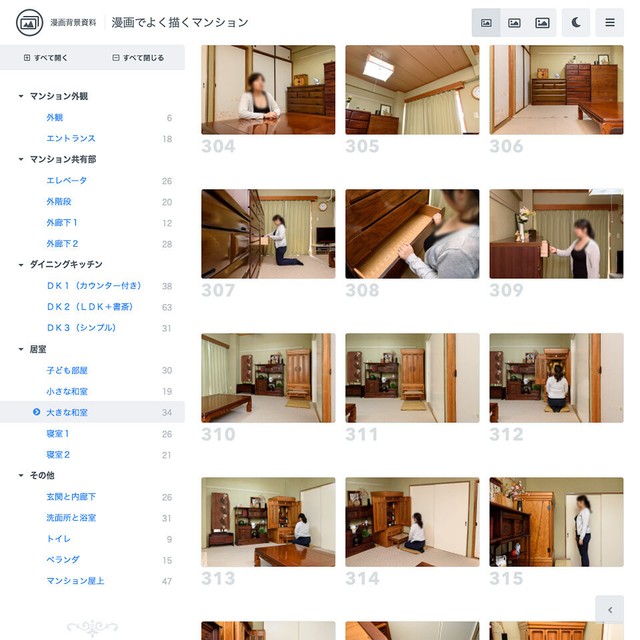Open the 寝室2 category
The width and height of the screenshot is (640, 640).
(58, 455)
